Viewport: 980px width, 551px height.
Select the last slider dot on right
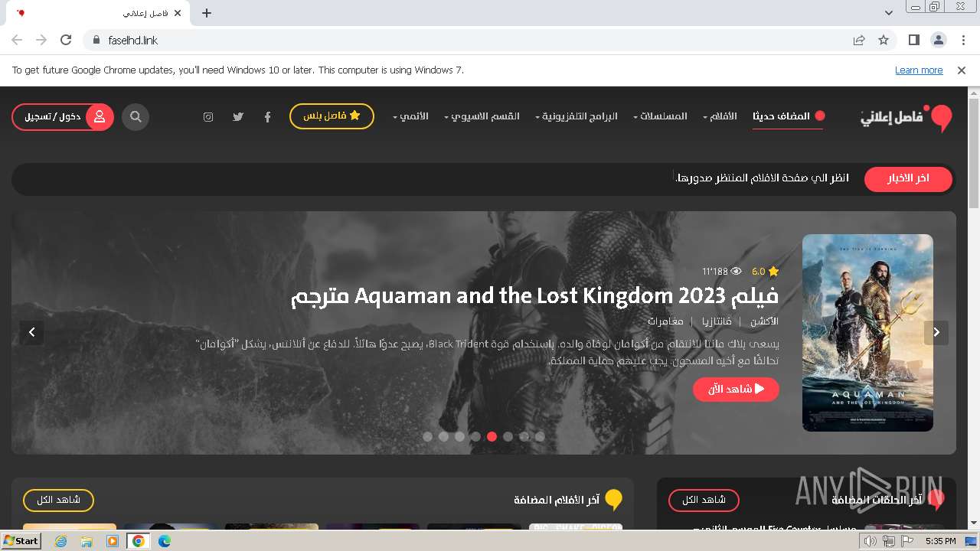click(540, 436)
